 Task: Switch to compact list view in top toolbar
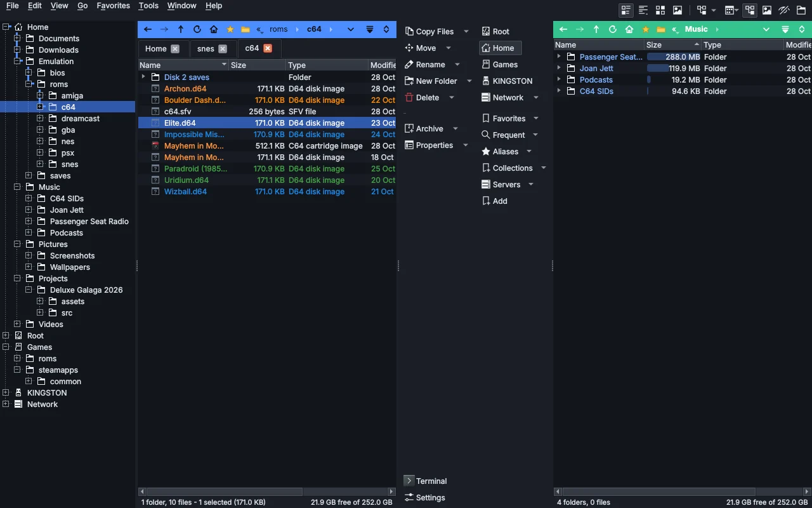click(643, 10)
